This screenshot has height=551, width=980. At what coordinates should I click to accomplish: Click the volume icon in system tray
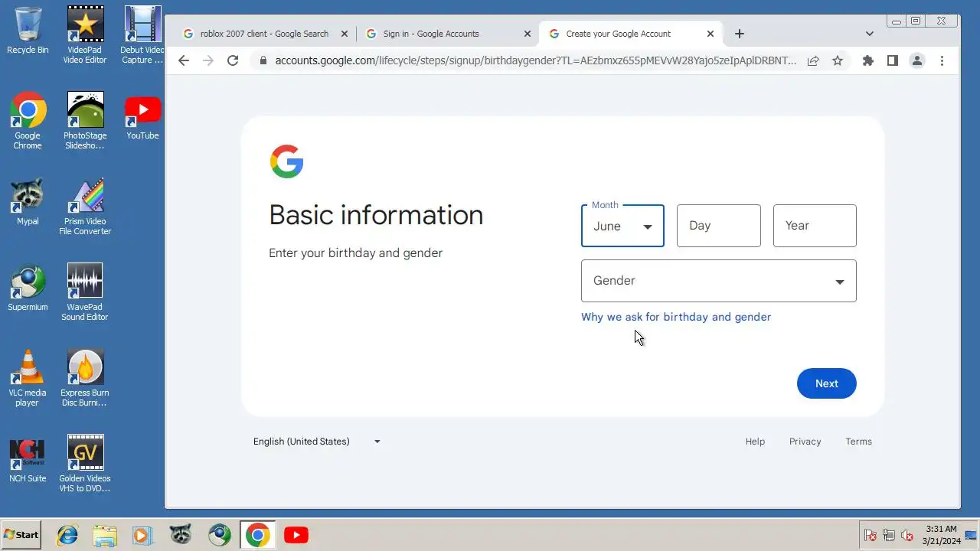(x=907, y=536)
